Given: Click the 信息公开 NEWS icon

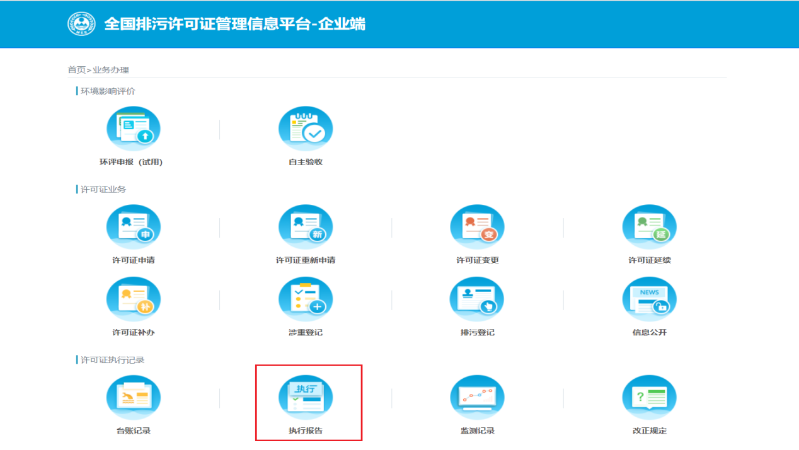Looking at the screenshot, I should click(x=649, y=299).
